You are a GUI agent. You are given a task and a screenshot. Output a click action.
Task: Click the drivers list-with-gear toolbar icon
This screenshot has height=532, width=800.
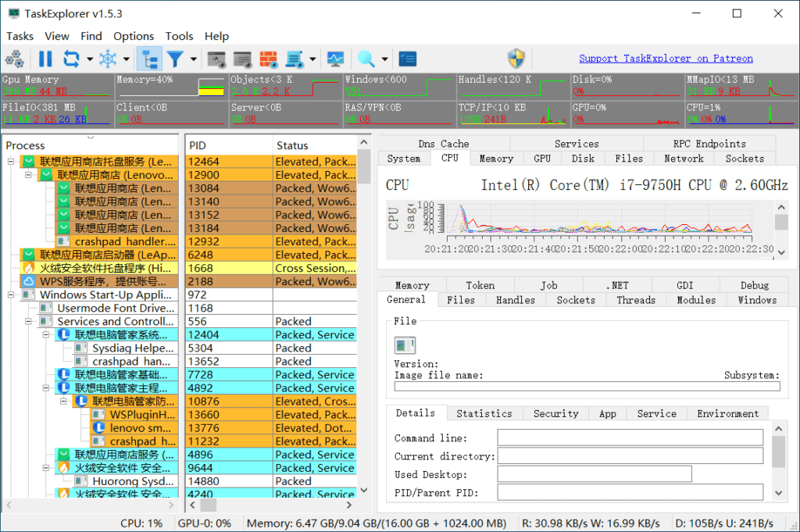242,59
